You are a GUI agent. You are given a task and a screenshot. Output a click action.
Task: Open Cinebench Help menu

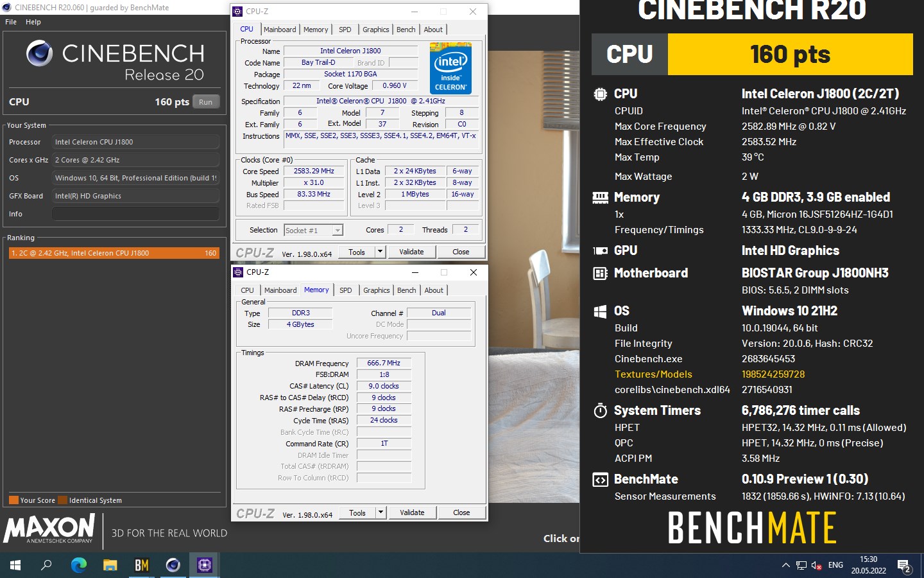(x=33, y=22)
